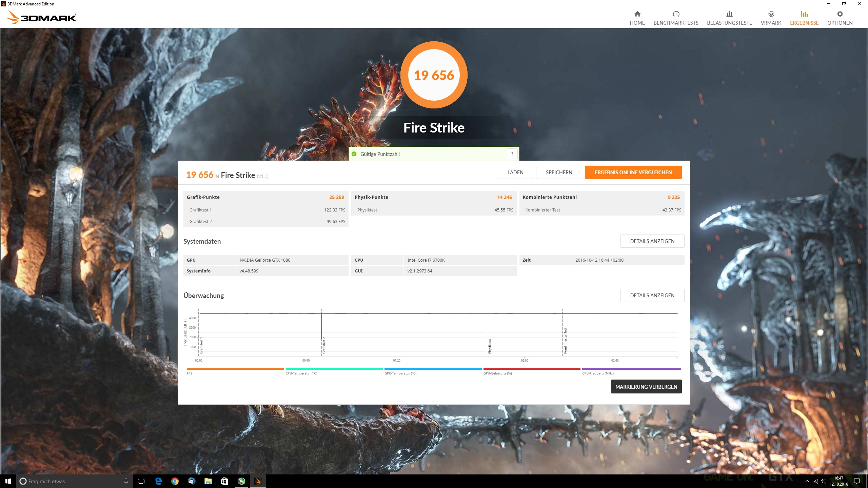
Task: Show hidden system tray icons chevron
Action: tap(807, 481)
